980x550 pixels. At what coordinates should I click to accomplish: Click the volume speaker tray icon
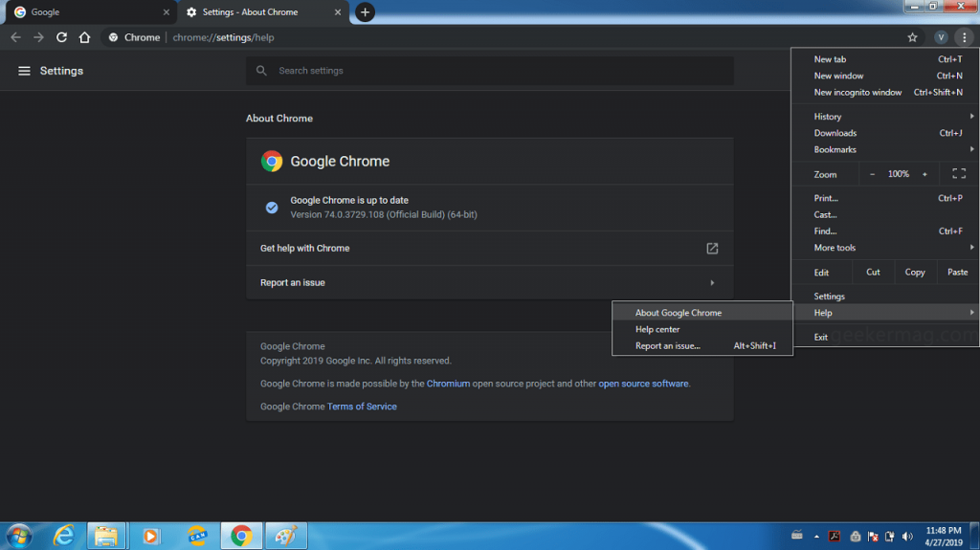tap(907, 537)
